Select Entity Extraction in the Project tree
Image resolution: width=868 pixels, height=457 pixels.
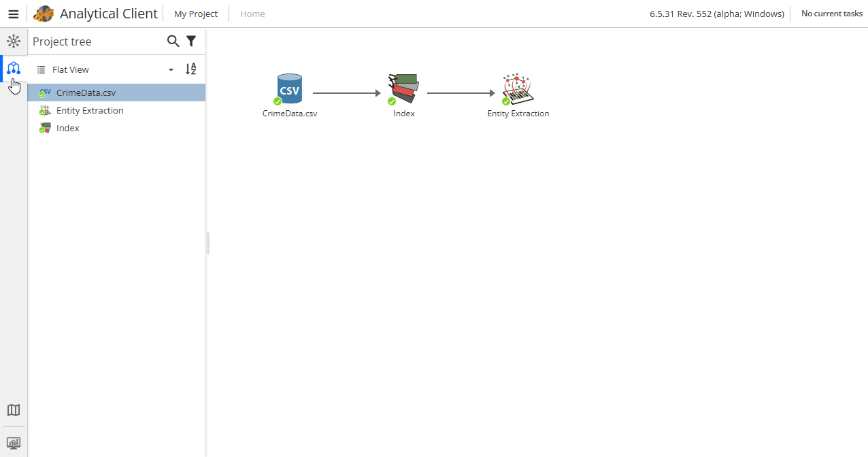pyautogui.click(x=88, y=110)
